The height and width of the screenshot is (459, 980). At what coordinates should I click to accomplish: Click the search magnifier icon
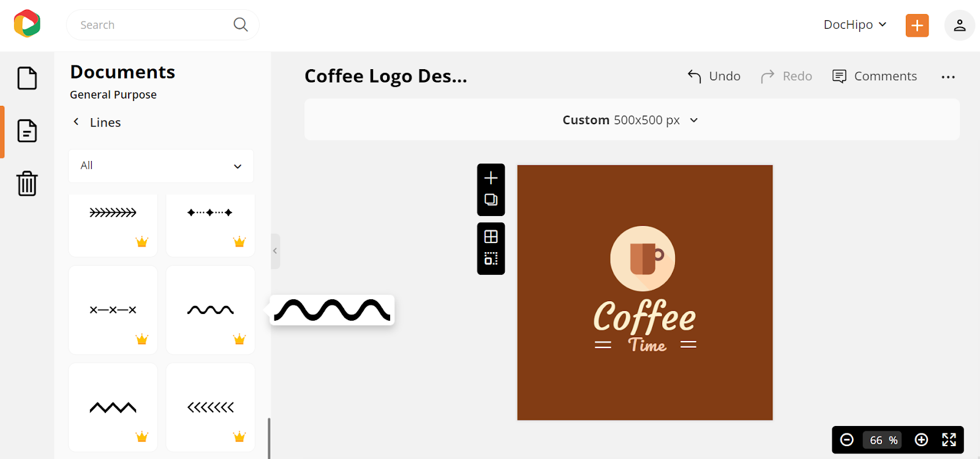tap(241, 24)
